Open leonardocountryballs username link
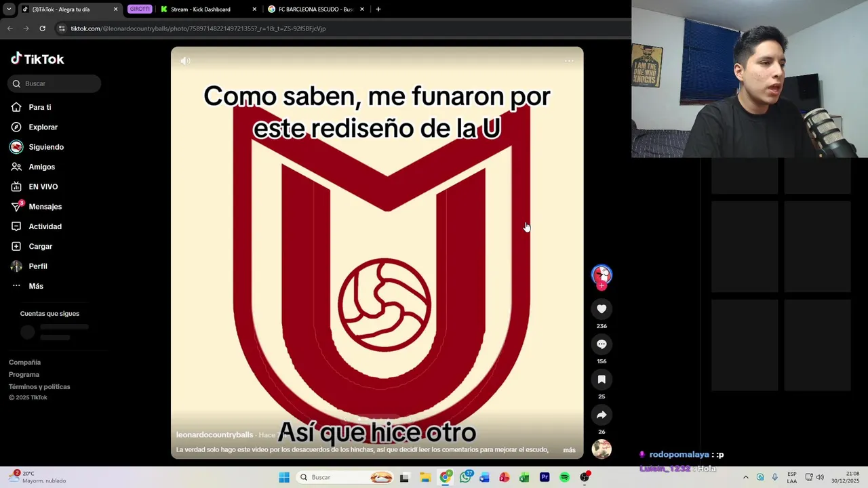868x488 pixels. point(214,435)
